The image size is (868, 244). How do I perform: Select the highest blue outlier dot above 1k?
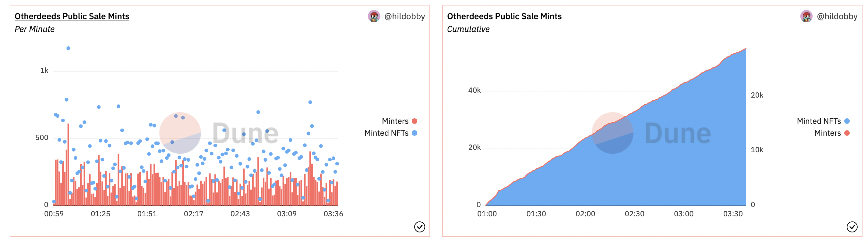point(68,48)
